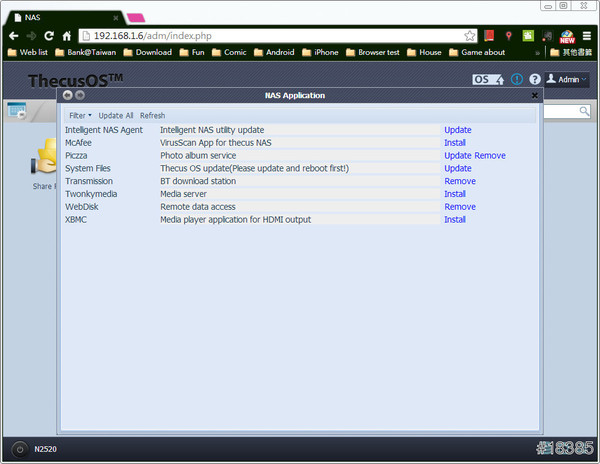Install the McAfee application
This screenshot has height=464, width=600.
click(455, 143)
